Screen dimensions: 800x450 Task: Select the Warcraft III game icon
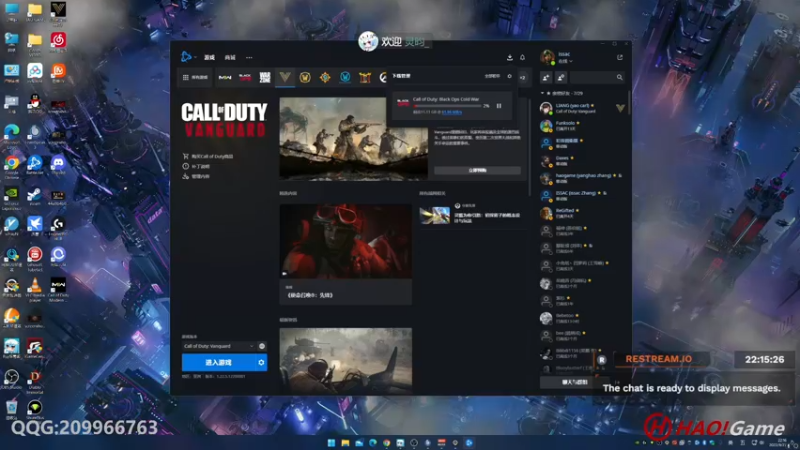[365, 78]
